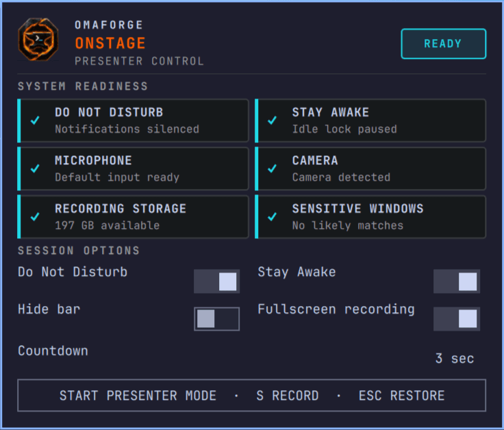Select the CAMERA card title

point(315,160)
